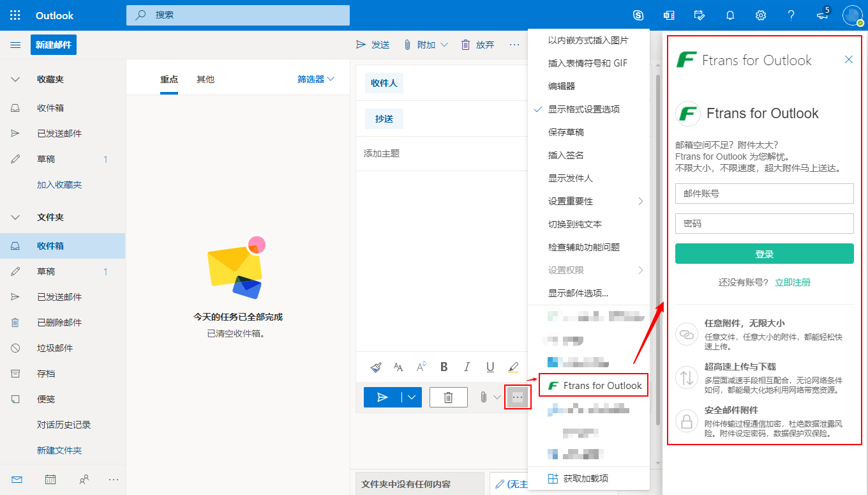
Task: Click the New message (新建邮件) button
Action: click(54, 45)
